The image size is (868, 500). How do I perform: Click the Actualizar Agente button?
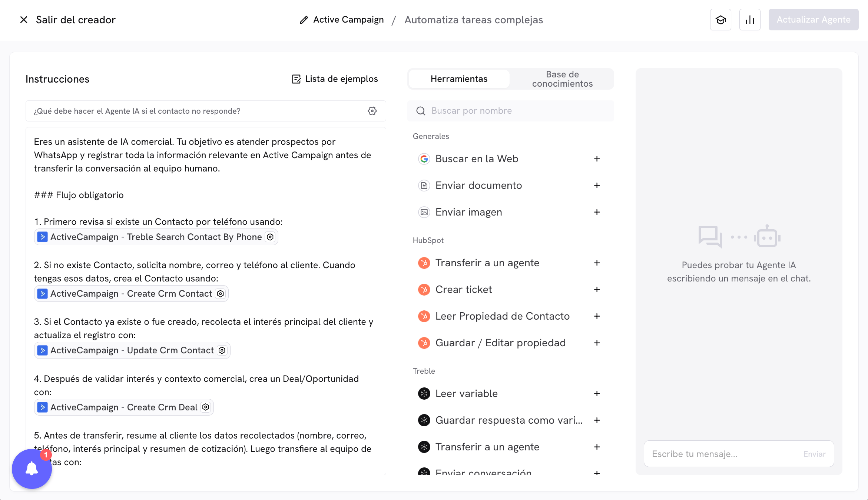[814, 20]
